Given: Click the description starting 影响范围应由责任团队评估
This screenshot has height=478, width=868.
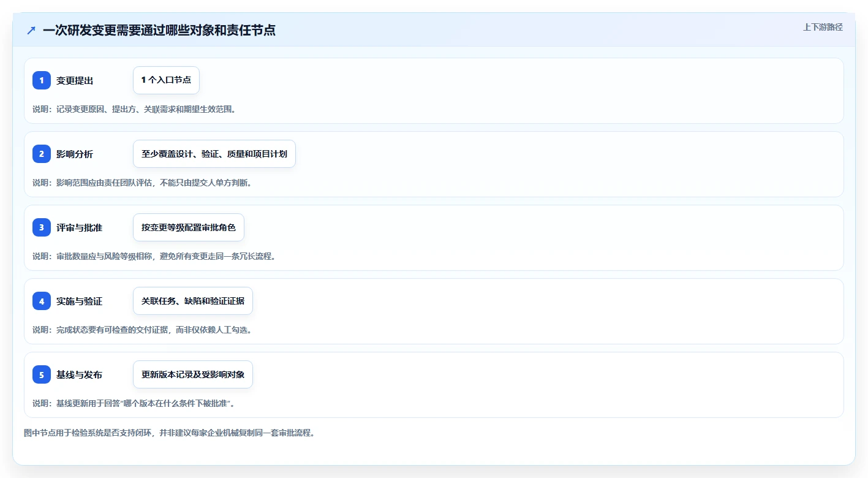Looking at the screenshot, I should [x=142, y=183].
